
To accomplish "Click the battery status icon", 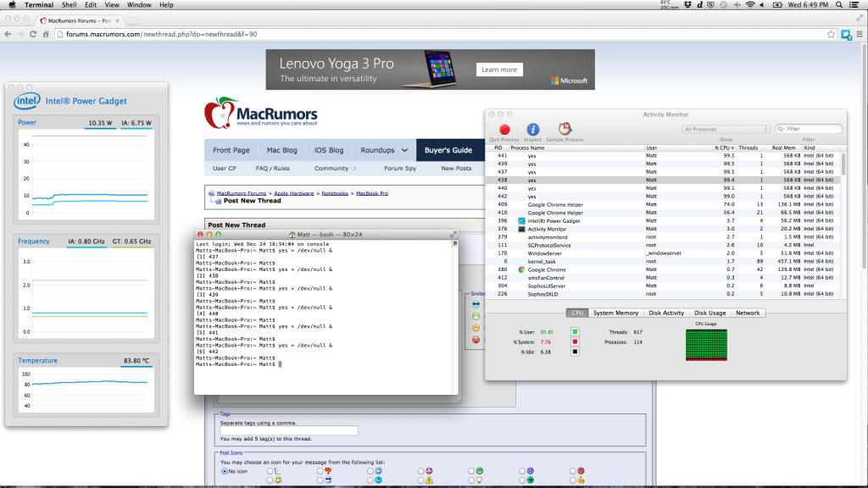I will (777, 5).
